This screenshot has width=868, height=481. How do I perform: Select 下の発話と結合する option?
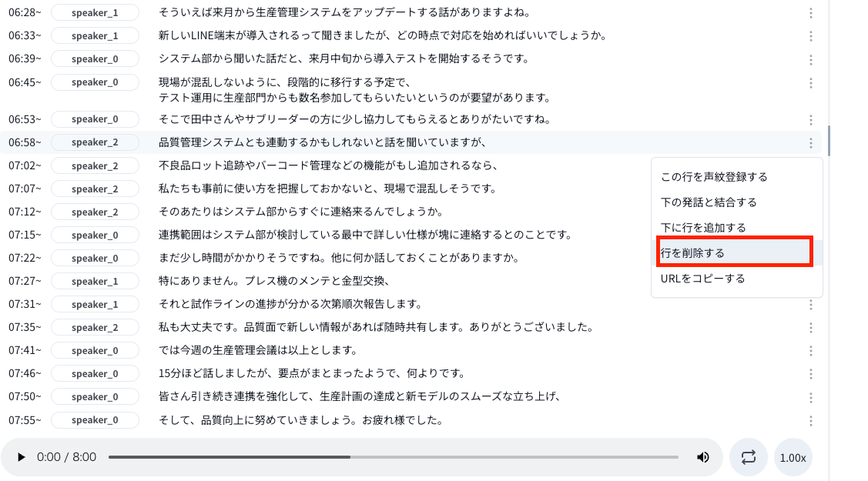click(709, 202)
